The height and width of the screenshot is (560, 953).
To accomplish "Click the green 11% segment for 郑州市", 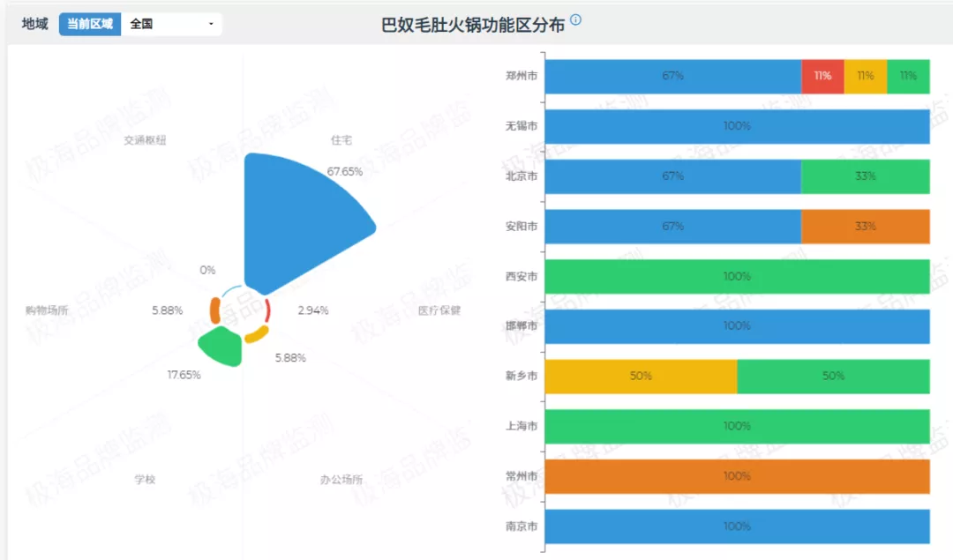I will pyautogui.click(x=908, y=76).
